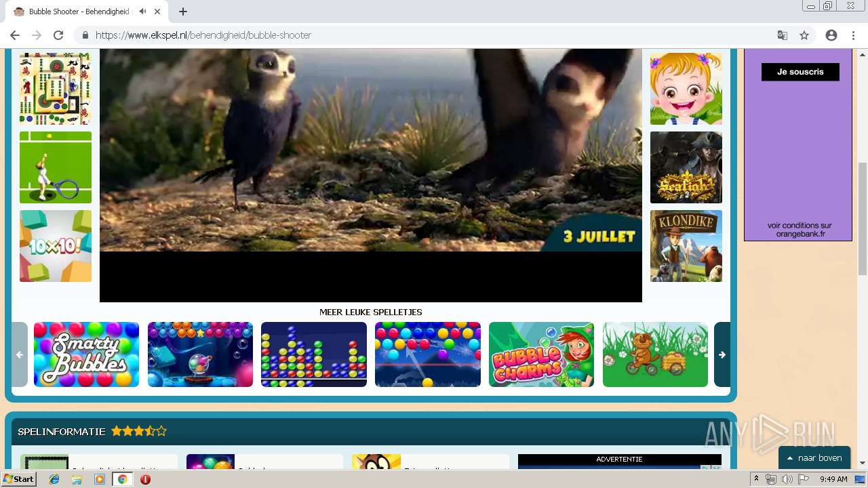The image size is (868, 488).
Task: Click the Je souscris ad button
Action: [800, 72]
